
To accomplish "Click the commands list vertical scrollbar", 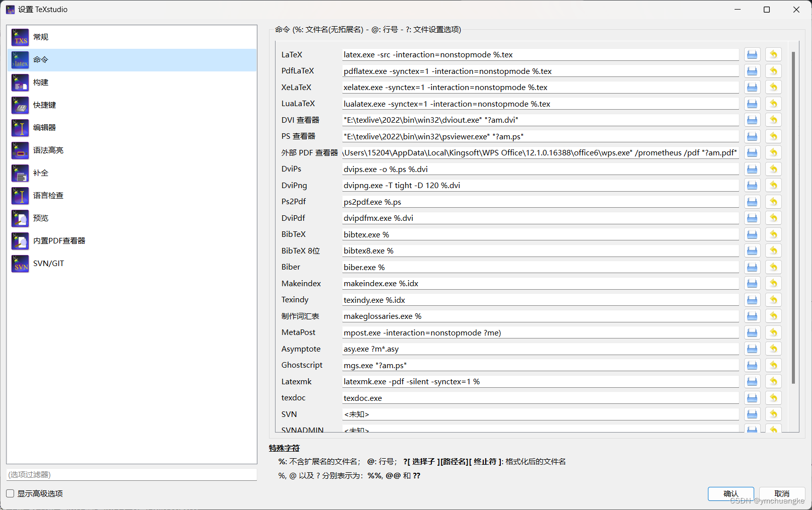I will (793, 217).
